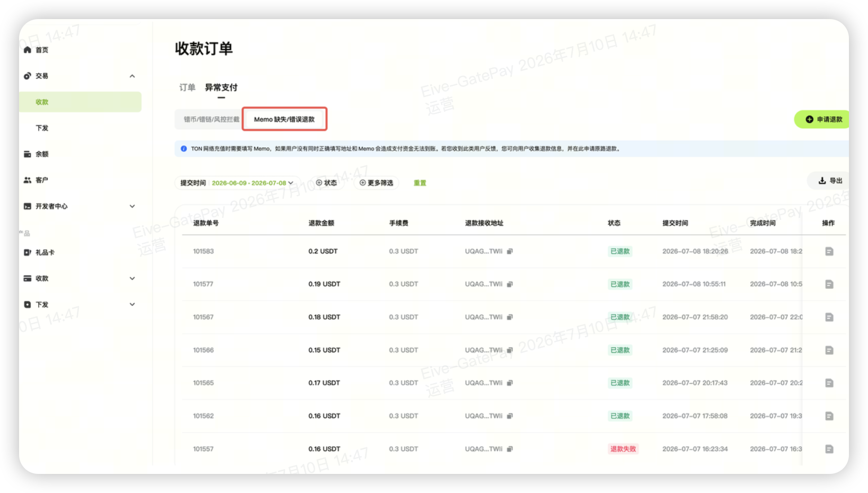Image resolution: width=868 pixels, height=493 pixels.
Task: Go to the 客户 customers section
Action: (x=36, y=180)
